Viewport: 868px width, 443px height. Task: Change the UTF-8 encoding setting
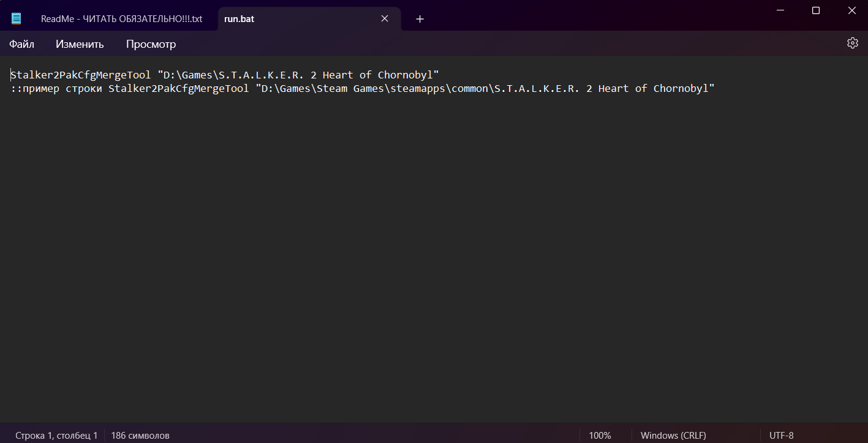coord(782,435)
